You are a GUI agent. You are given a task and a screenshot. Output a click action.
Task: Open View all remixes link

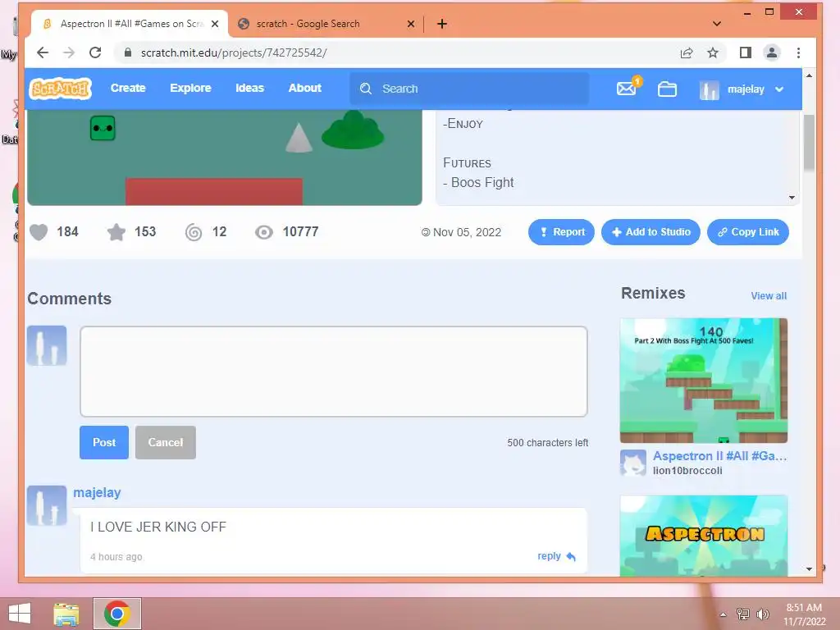769,295
